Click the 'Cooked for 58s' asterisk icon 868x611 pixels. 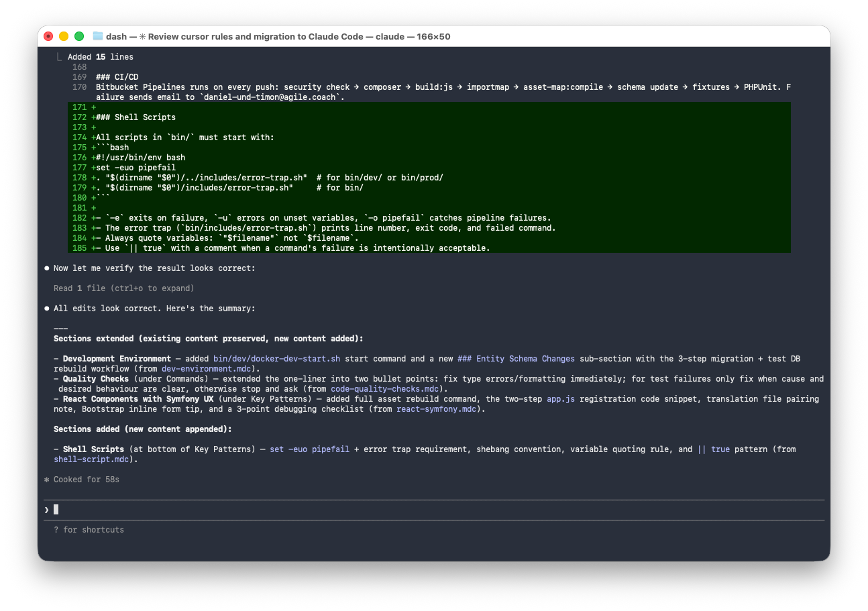(x=47, y=480)
